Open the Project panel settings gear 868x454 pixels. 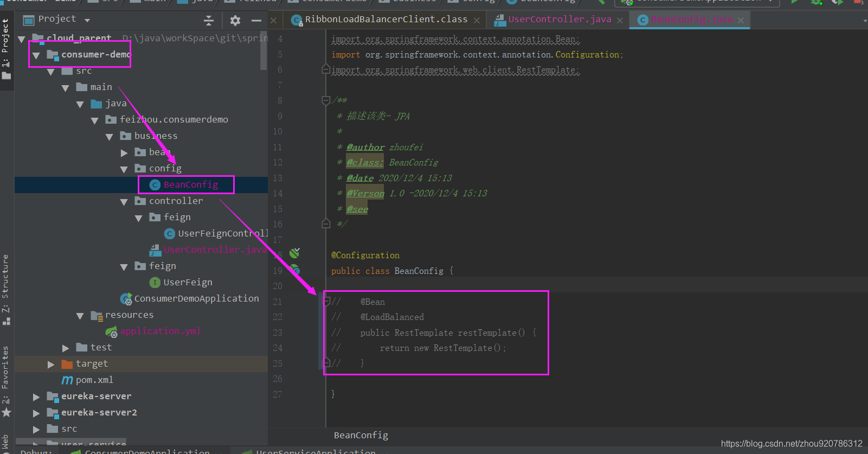tap(235, 21)
